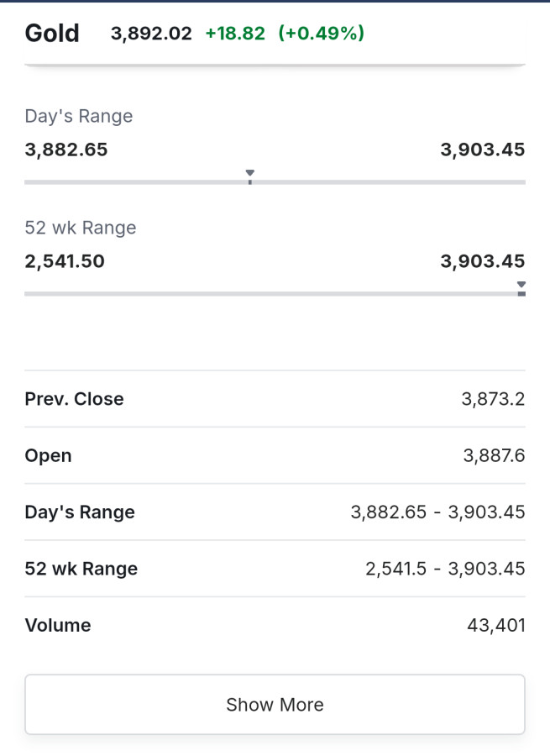Click the 52 wk Range triangle marker

point(521,286)
